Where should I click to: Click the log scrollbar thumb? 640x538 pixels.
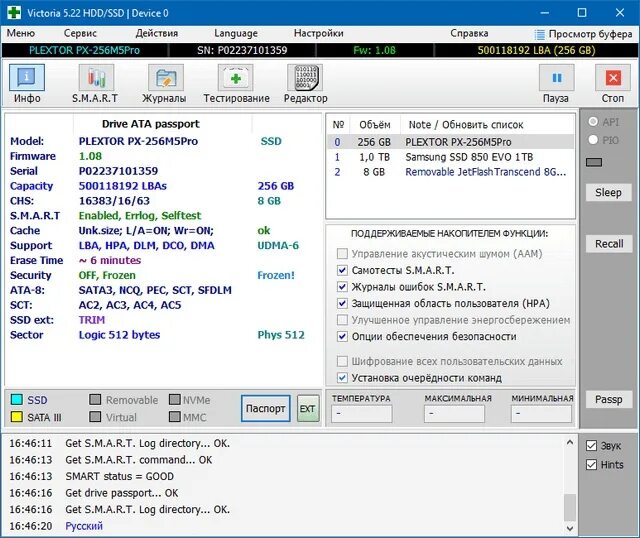click(570, 507)
